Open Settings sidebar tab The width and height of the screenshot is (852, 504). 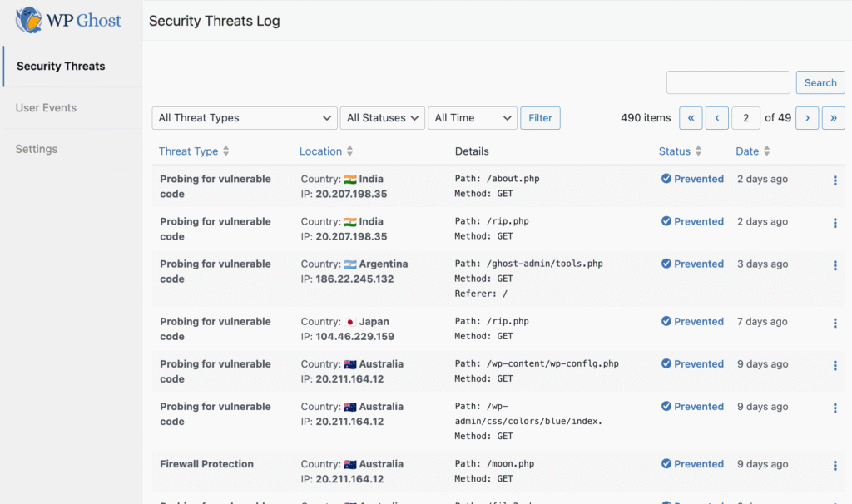pos(72,149)
